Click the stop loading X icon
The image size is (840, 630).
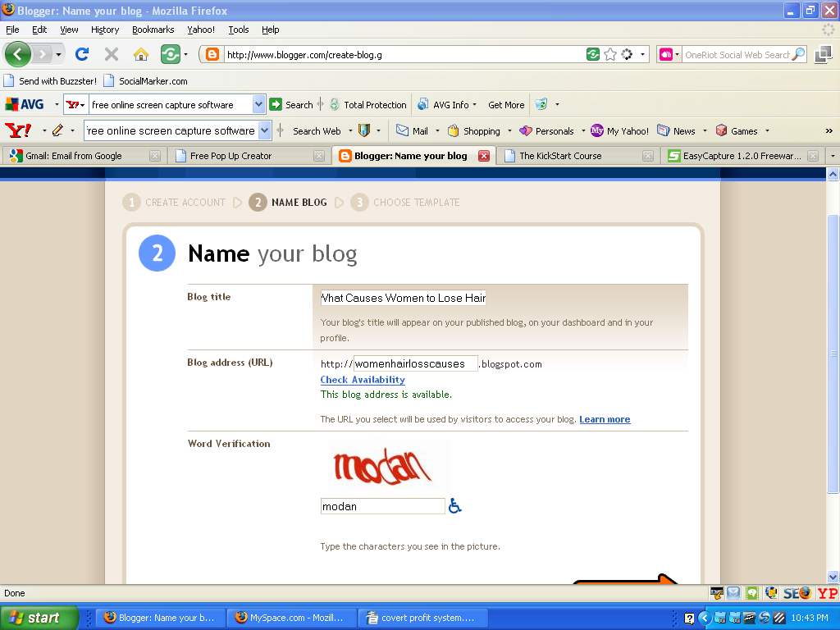click(112, 55)
